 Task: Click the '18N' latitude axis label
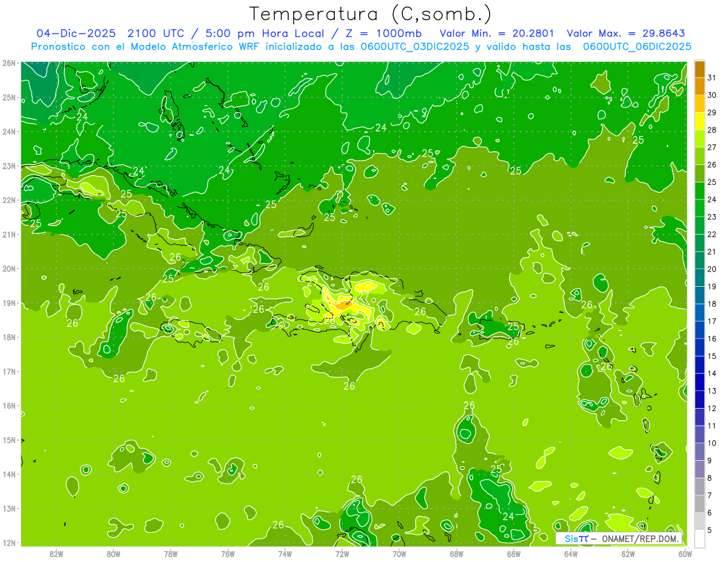tap(9, 337)
